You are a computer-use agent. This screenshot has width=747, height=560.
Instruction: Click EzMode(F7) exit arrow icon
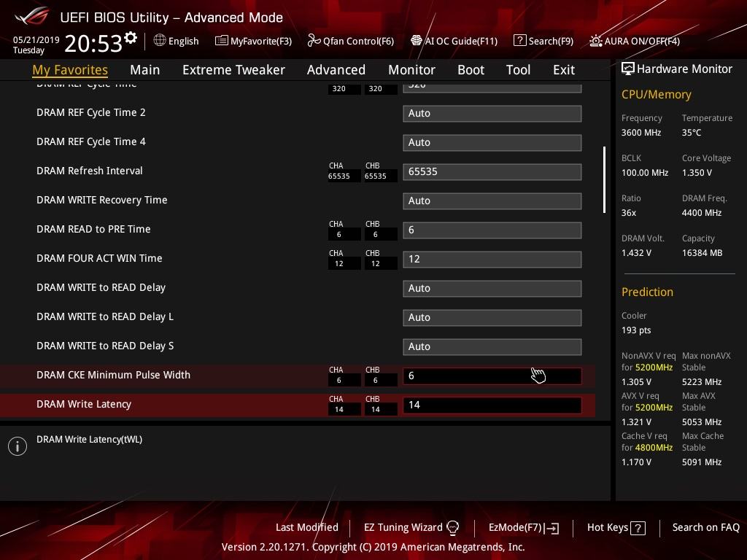552,528
